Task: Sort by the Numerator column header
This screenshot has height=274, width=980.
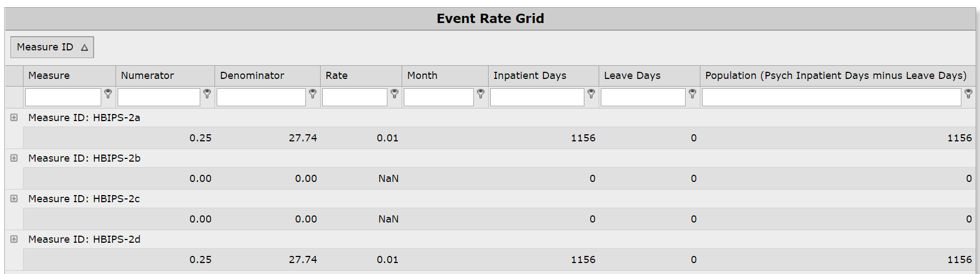Action: (147, 76)
